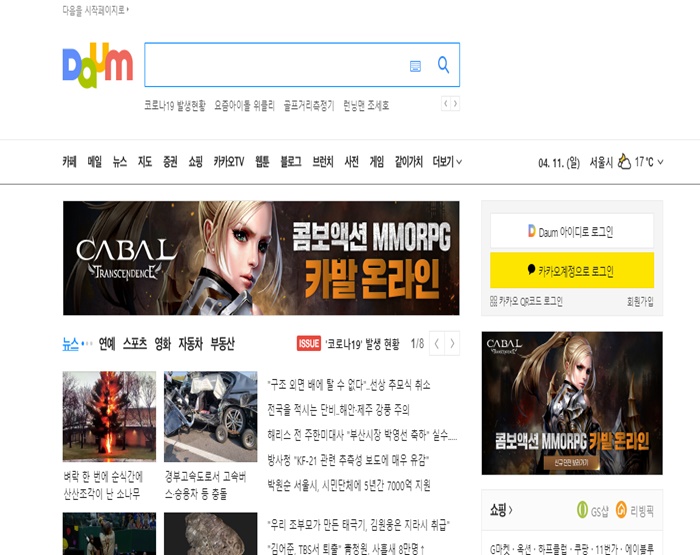Open the 쇼핑 menu item in top navigation
Image resolution: width=700 pixels, height=555 pixels.
pos(195,162)
